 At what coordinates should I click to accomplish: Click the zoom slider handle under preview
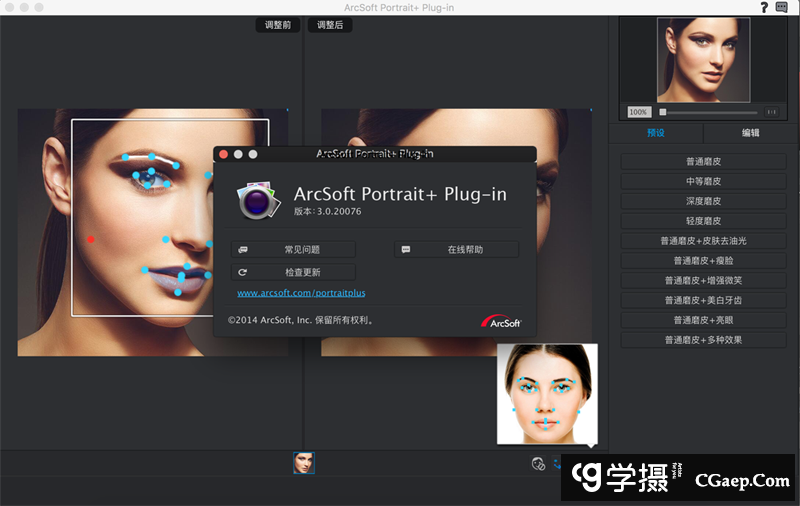coord(662,112)
